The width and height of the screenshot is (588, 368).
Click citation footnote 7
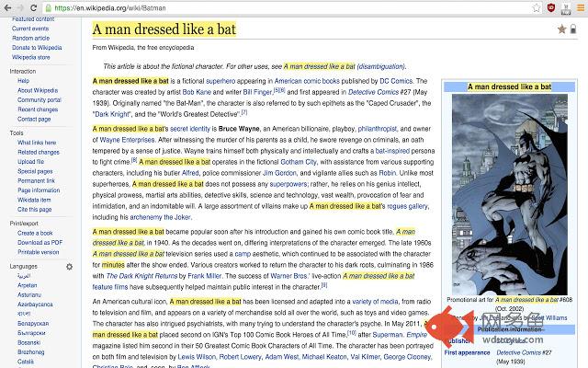pyautogui.click(x=244, y=112)
